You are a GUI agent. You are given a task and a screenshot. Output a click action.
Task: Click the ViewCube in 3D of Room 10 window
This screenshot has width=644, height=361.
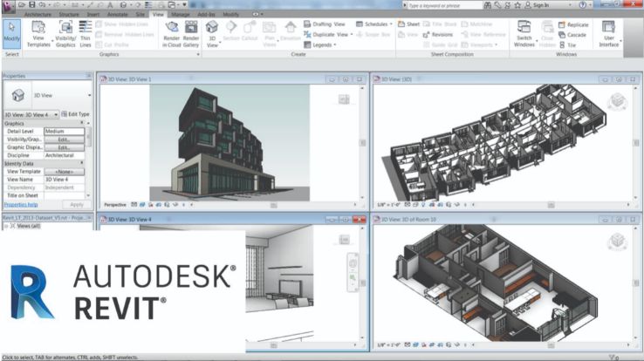(617, 242)
